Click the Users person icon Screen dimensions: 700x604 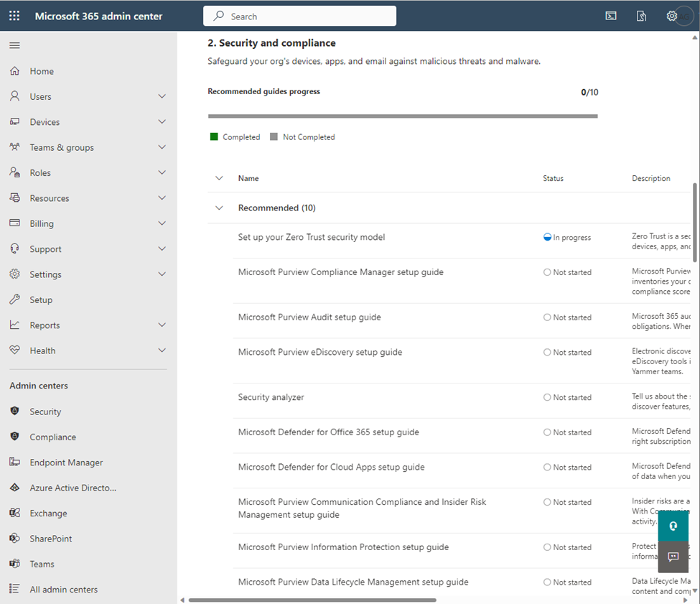(x=15, y=96)
